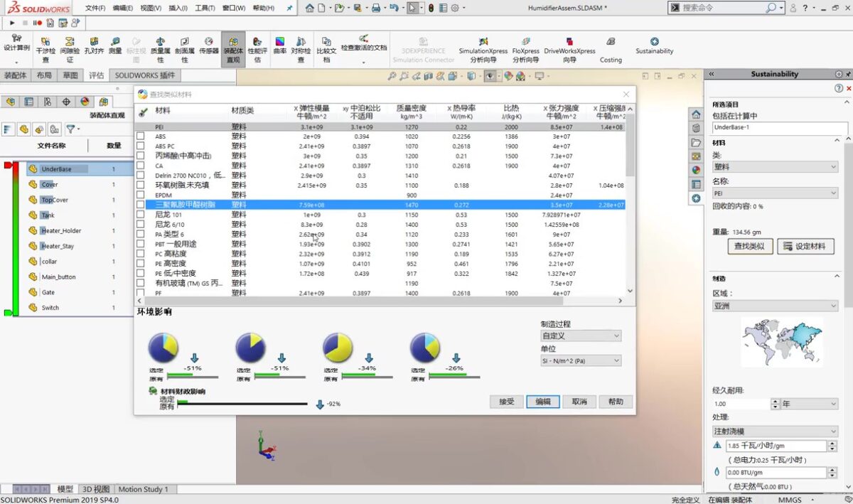This screenshot has width=853, height=504.
Task: Open the 单位 dropdown showing SI - N/m^2
Action: (581, 360)
